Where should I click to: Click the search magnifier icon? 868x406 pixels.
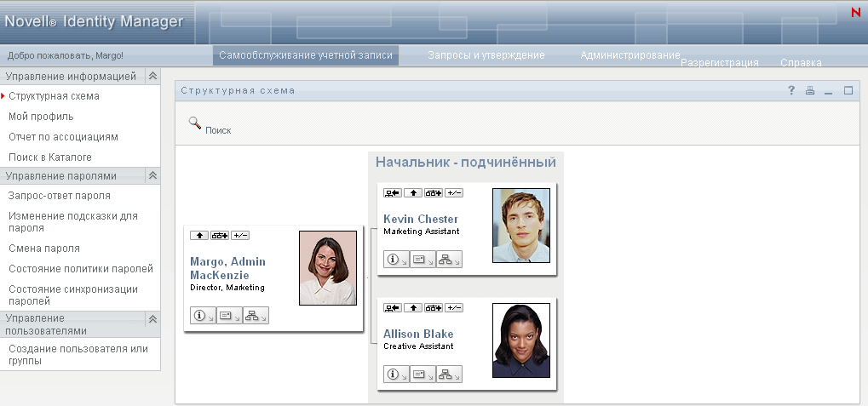click(x=195, y=123)
